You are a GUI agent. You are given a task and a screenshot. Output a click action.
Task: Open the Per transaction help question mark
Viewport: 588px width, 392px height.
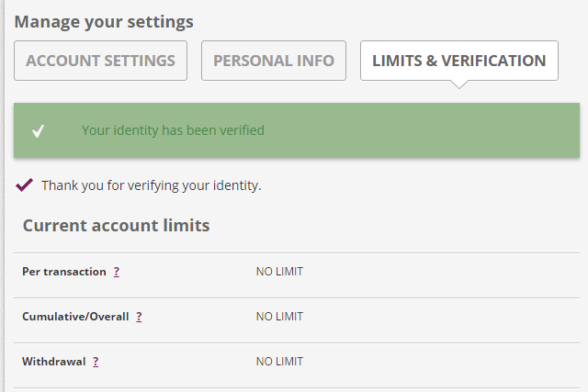(x=117, y=272)
